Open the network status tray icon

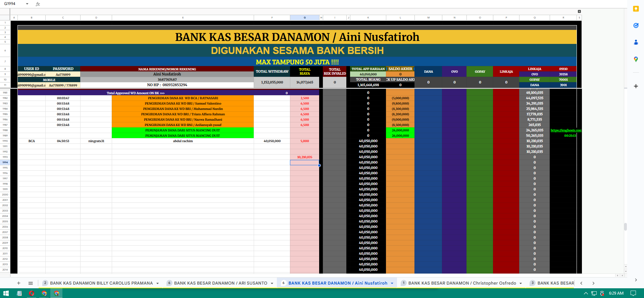pyautogui.click(x=594, y=293)
